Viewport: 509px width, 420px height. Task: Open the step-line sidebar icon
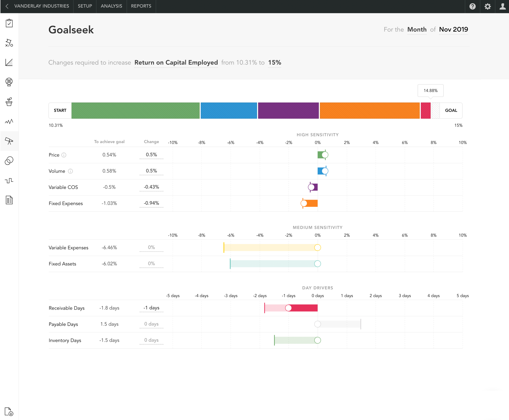9,181
